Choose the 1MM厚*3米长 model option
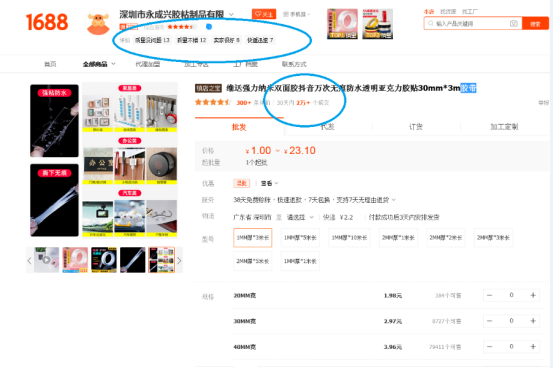553x368 pixels. (253, 237)
